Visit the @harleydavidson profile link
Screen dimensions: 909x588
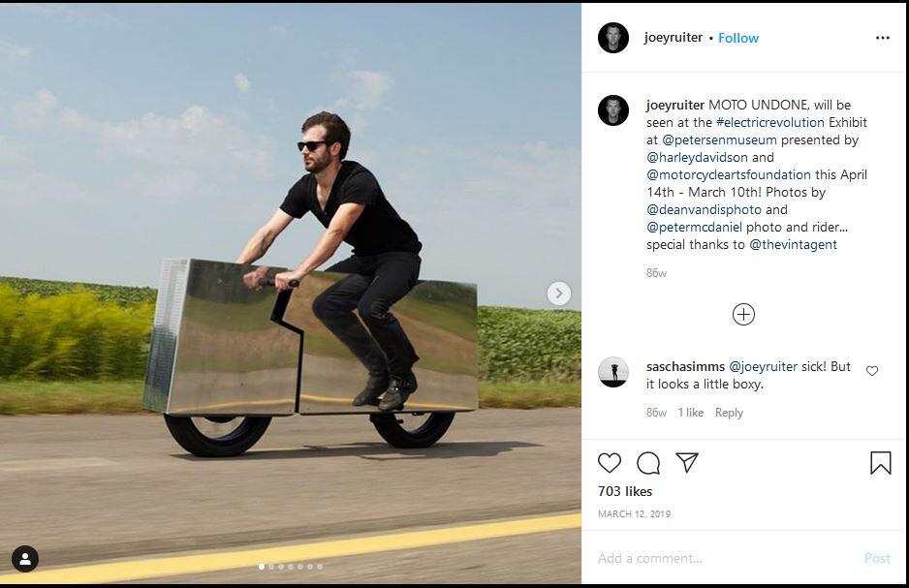(x=698, y=158)
